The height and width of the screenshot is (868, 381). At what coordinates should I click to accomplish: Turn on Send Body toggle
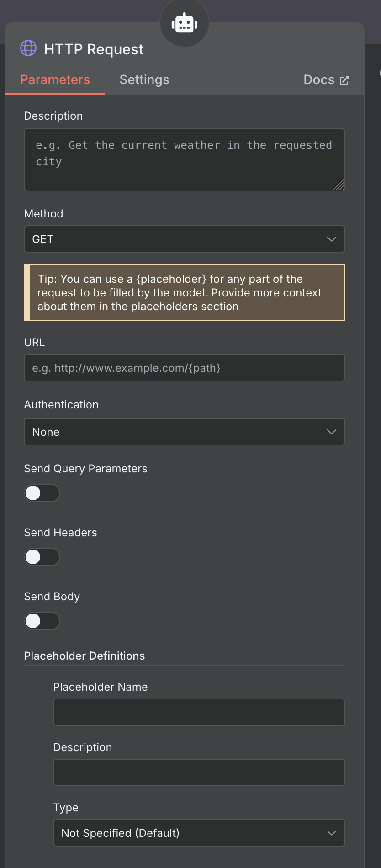42,621
